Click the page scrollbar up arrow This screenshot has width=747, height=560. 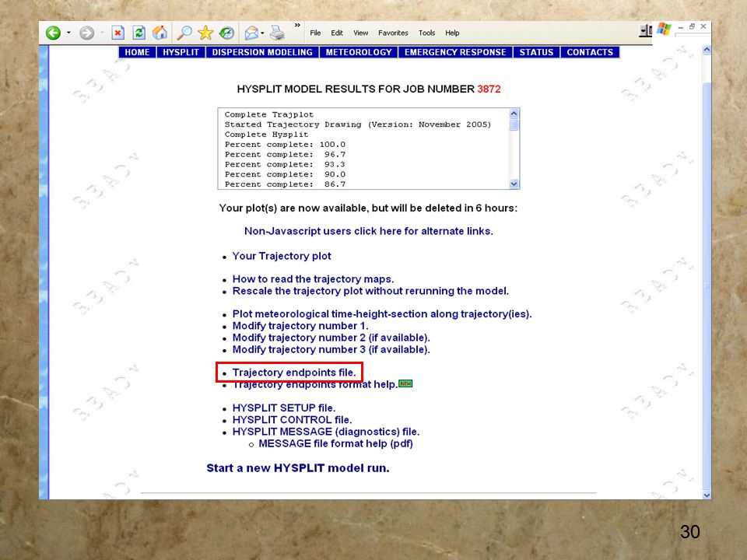point(707,50)
